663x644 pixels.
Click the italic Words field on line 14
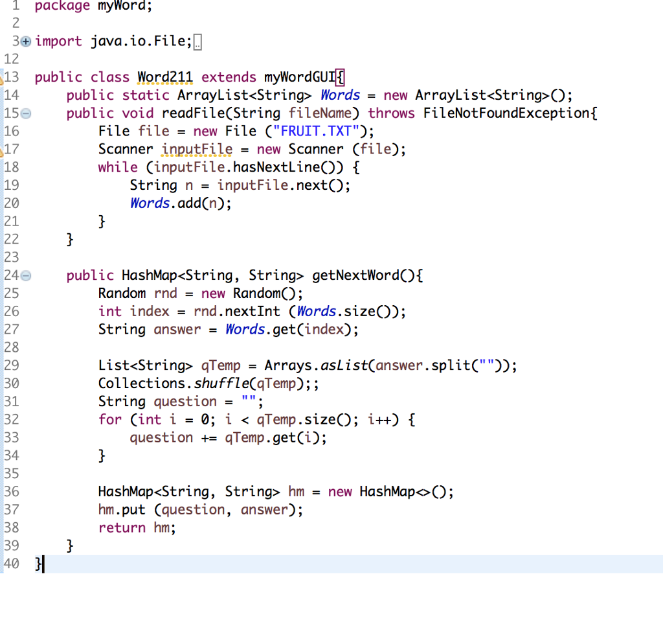pyautogui.click(x=340, y=95)
